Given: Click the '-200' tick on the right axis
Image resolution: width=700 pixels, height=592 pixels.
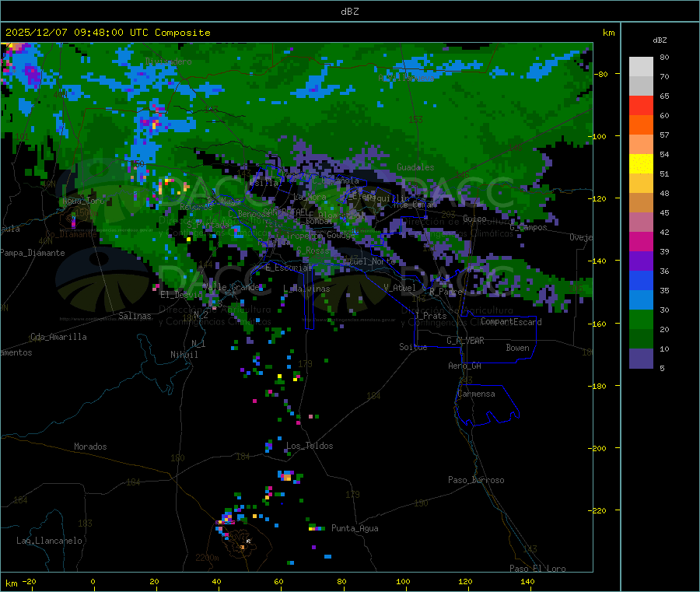Looking at the screenshot, I should tap(598, 448).
